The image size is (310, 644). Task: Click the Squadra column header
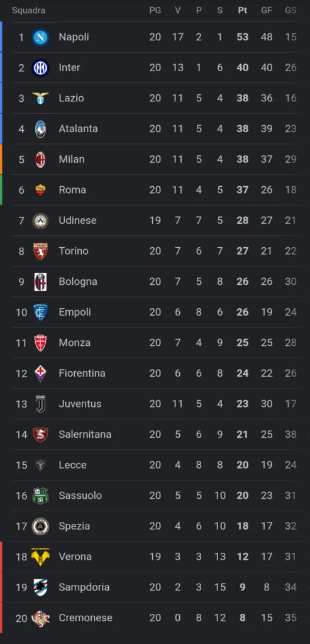pos(29,11)
